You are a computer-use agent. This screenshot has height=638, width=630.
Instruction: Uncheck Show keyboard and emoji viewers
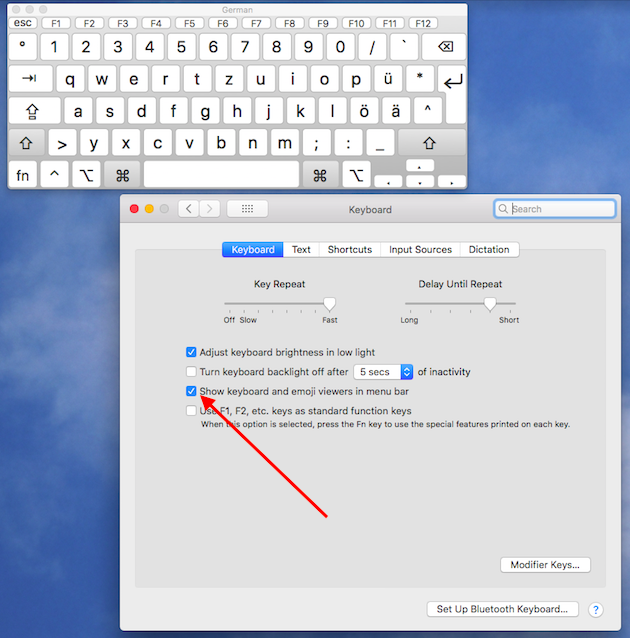(191, 391)
